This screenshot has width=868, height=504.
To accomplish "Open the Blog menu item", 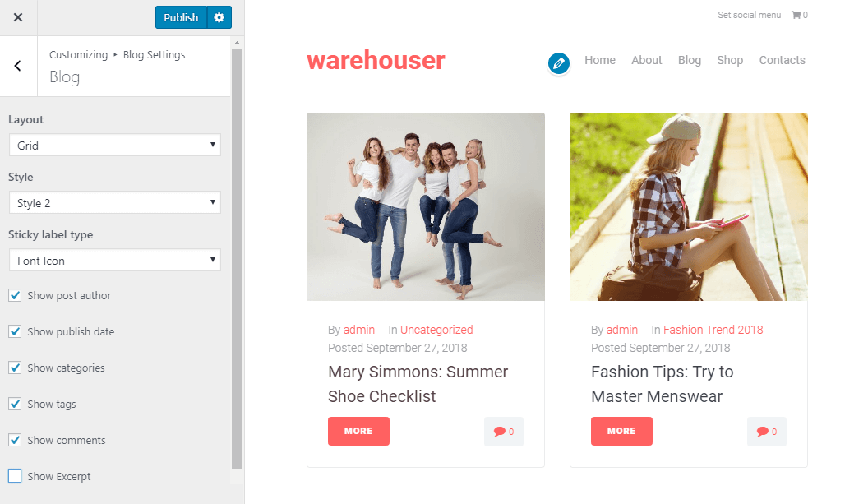I will [689, 60].
